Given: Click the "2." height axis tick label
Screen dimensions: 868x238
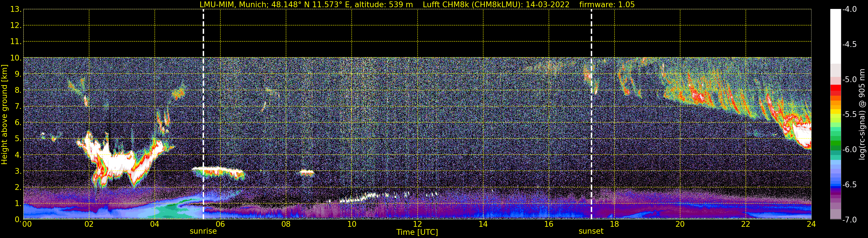Looking at the screenshot, I should coord(18,187).
